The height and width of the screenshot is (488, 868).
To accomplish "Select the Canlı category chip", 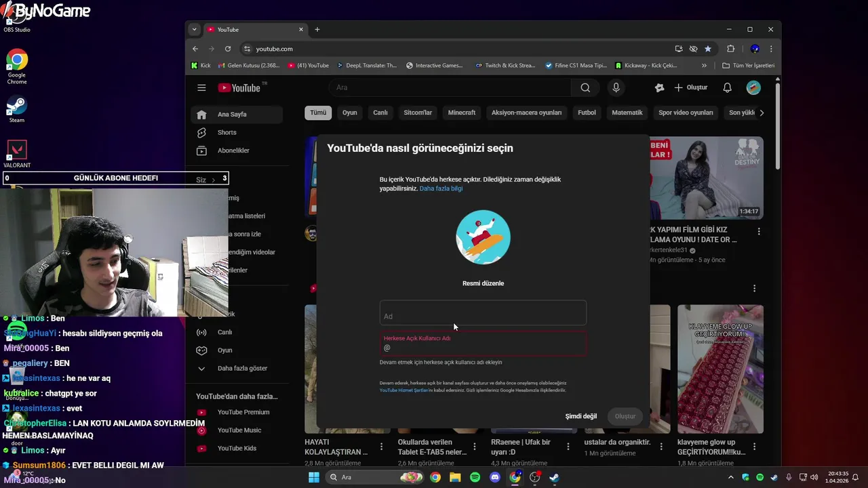I will (x=380, y=113).
